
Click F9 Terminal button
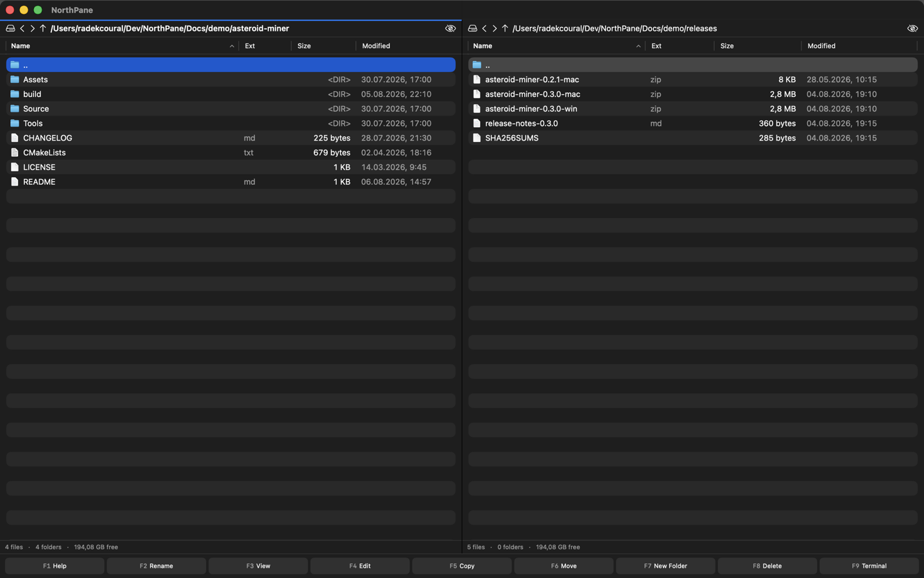pyautogui.click(x=869, y=566)
